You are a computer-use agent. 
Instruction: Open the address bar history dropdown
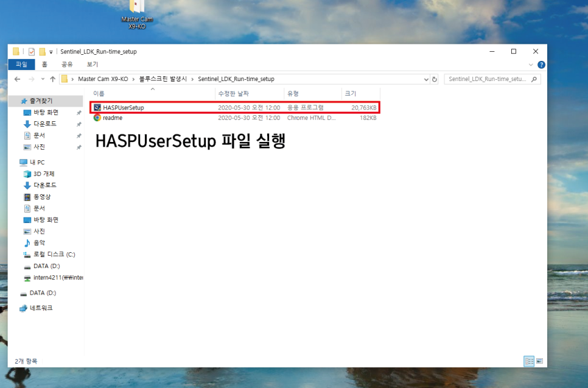pyautogui.click(x=426, y=79)
